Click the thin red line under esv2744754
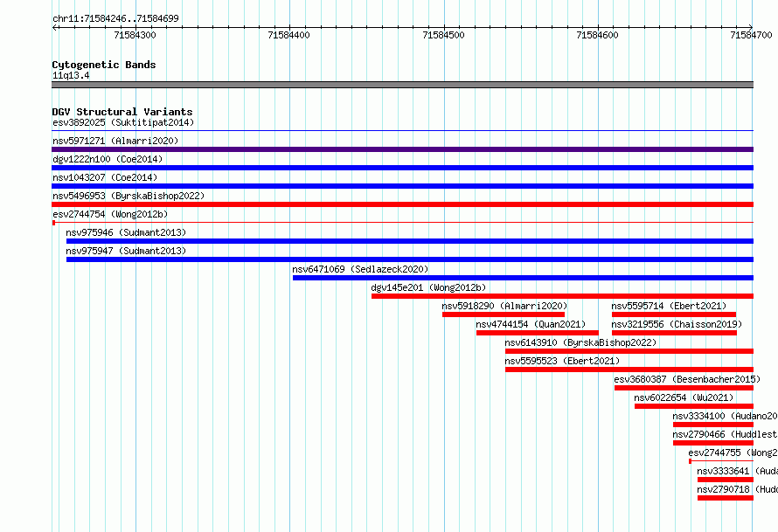 tap(402, 223)
